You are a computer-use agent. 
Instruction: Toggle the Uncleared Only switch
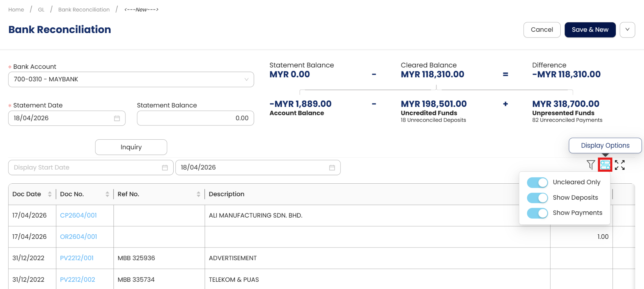coord(537,182)
